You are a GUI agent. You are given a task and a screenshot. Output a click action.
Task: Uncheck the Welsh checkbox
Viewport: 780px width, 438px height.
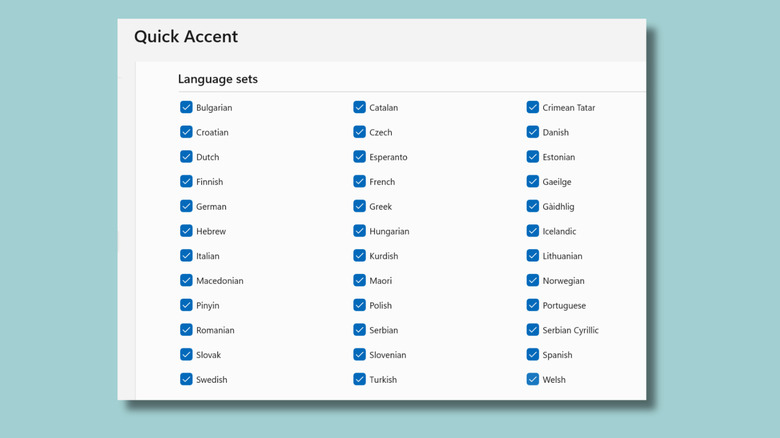pos(533,379)
